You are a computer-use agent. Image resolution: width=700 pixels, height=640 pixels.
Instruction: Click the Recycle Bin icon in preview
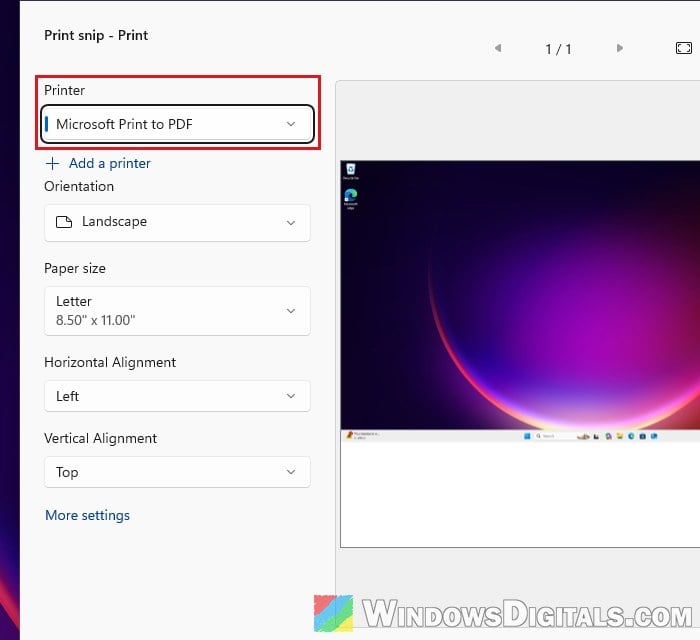click(x=350, y=171)
